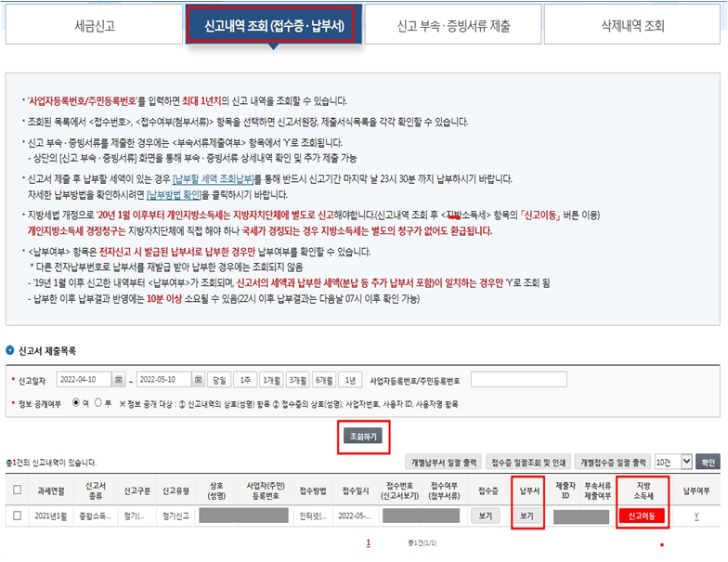Screen dimensions: 728x562
Task: Click the 조회하기 search button
Action: (363, 437)
